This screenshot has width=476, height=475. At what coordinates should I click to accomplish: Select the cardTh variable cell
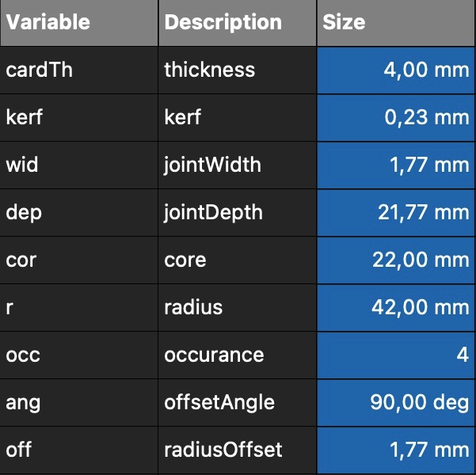click(x=79, y=70)
